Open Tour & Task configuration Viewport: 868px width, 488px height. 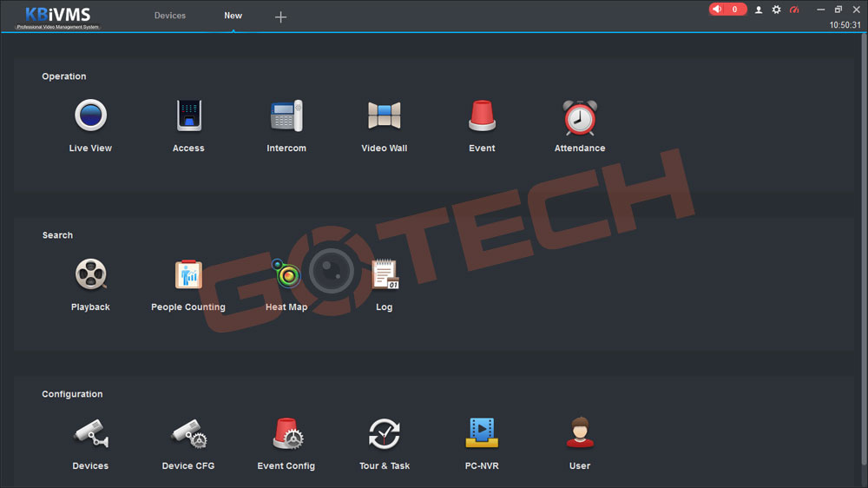click(x=385, y=433)
